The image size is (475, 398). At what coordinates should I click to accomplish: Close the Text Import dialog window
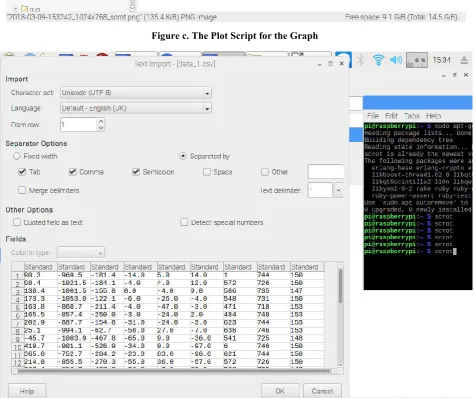342,63
